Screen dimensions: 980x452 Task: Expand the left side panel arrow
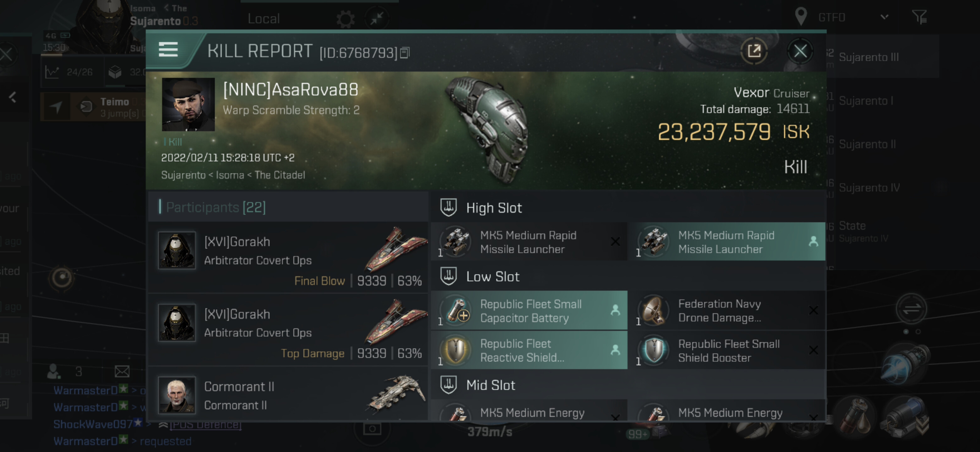[13, 97]
